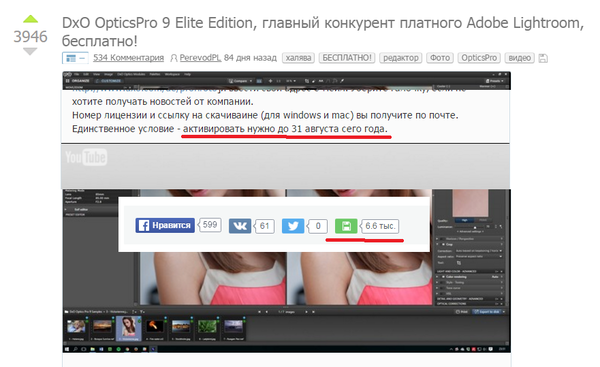
Task: Click the VK share icon
Action: (x=240, y=226)
